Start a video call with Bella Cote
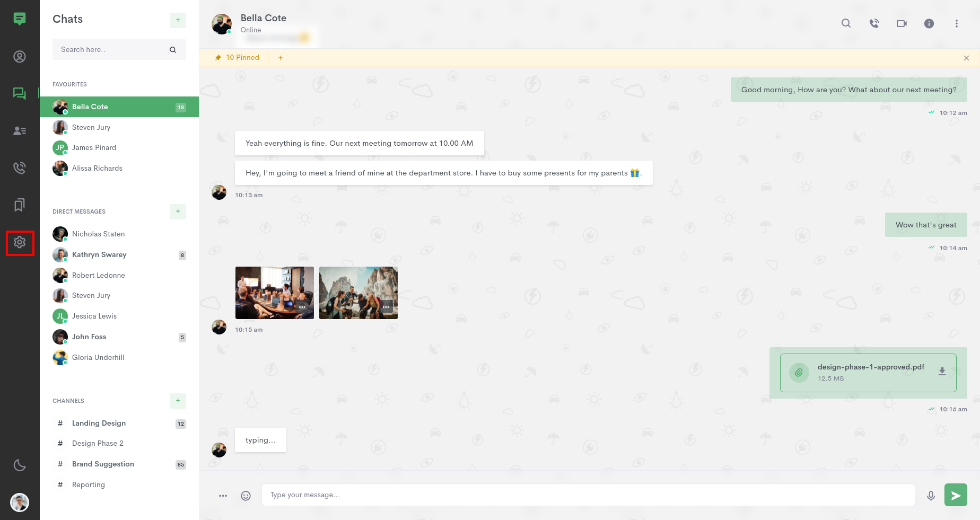The image size is (980, 520). coord(902,23)
